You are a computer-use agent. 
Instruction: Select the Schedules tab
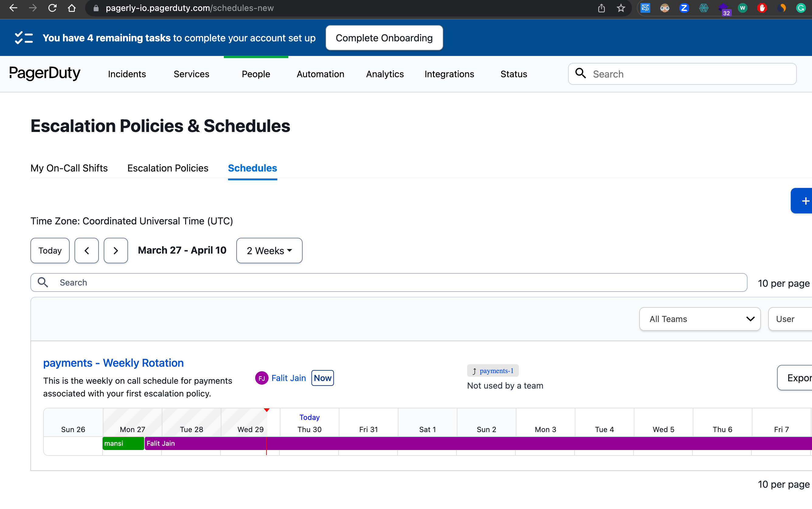click(252, 168)
